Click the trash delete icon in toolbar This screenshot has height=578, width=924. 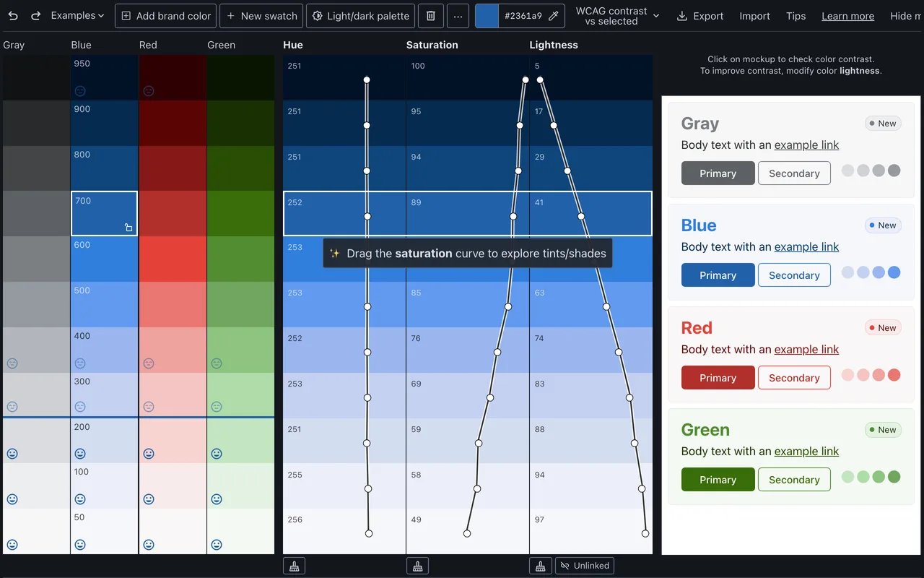coord(431,16)
